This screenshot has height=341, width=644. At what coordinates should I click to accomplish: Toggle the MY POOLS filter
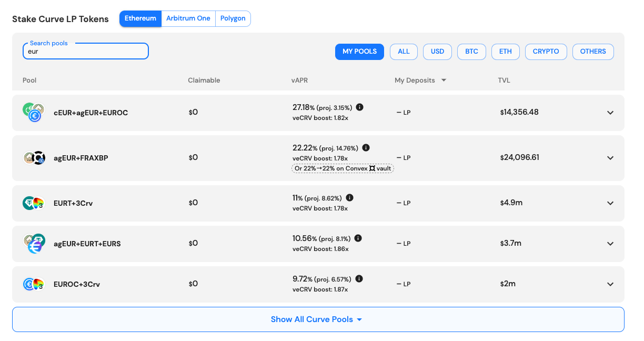(359, 52)
